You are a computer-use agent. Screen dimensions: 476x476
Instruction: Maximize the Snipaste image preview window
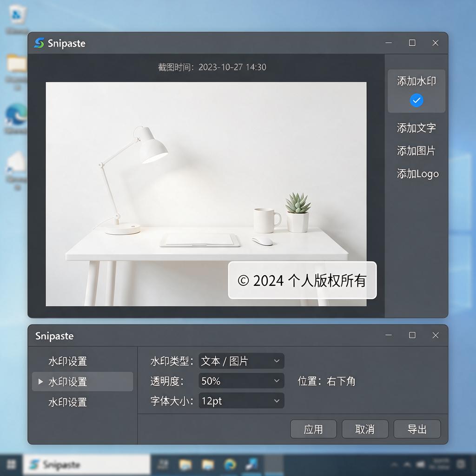[x=412, y=43]
